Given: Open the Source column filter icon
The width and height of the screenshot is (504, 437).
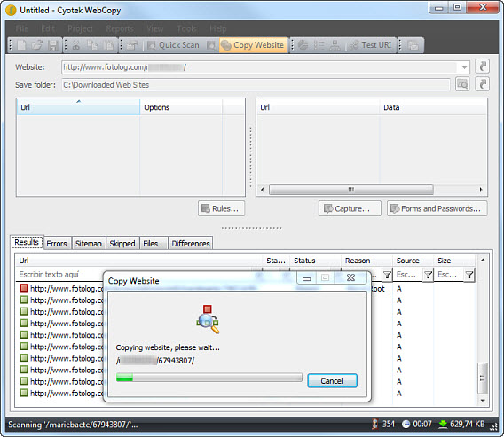Looking at the screenshot, I should tap(428, 275).
